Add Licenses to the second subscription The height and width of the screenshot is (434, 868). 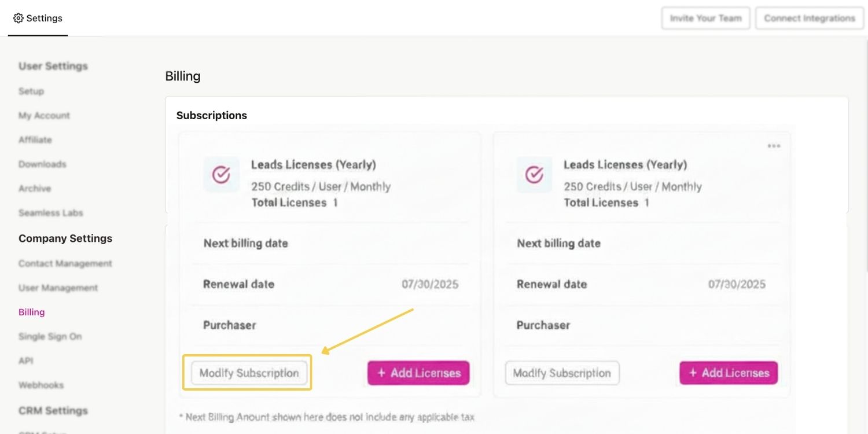coord(729,373)
